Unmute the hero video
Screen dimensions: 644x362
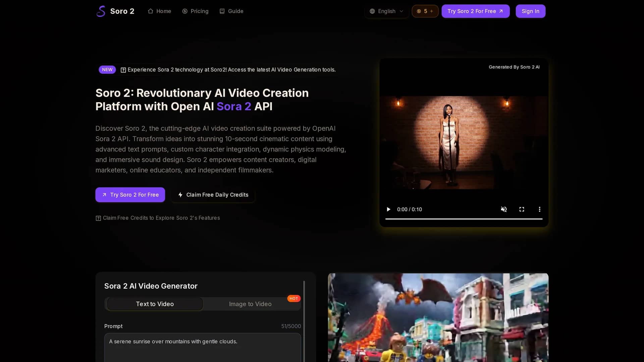pyautogui.click(x=504, y=209)
